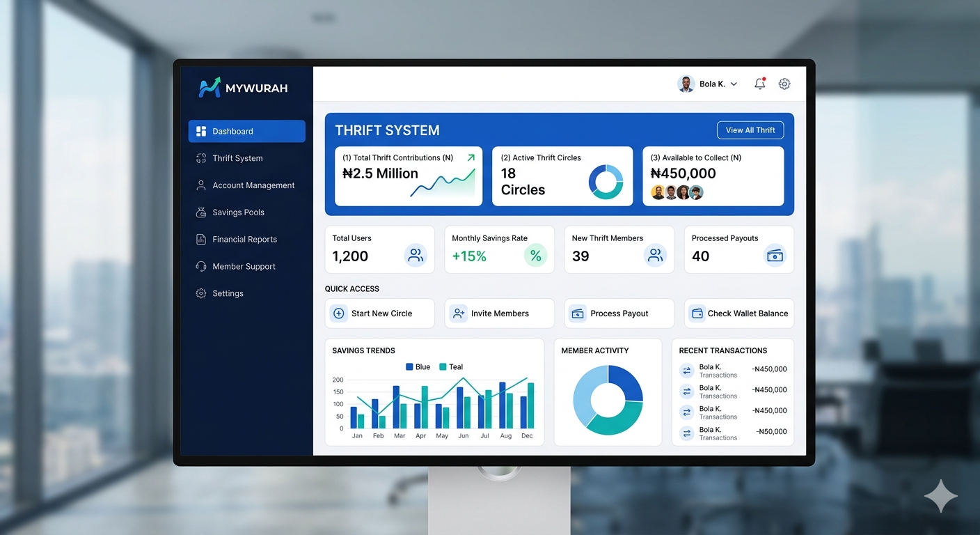Click the Teal legend color swatch
Viewport: 980px width, 535px height.
point(443,367)
